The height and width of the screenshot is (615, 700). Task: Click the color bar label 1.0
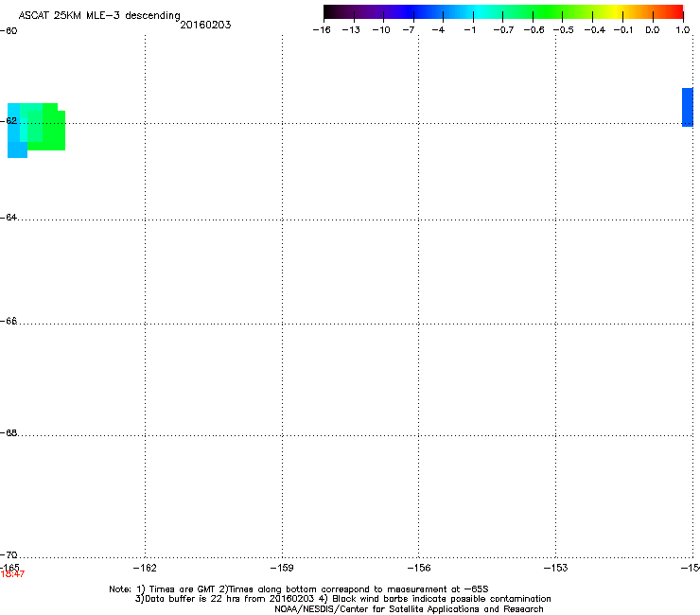point(683,30)
